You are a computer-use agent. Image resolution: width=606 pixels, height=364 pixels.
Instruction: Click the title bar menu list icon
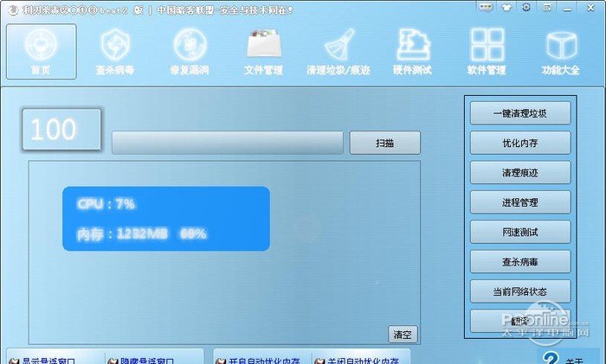point(547,7)
